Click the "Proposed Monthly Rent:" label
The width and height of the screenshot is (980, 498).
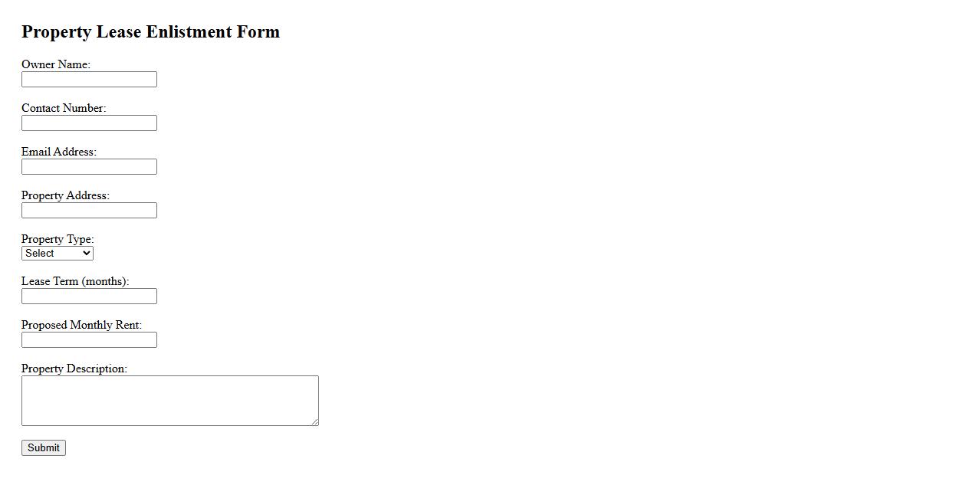[x=81, y=325]
